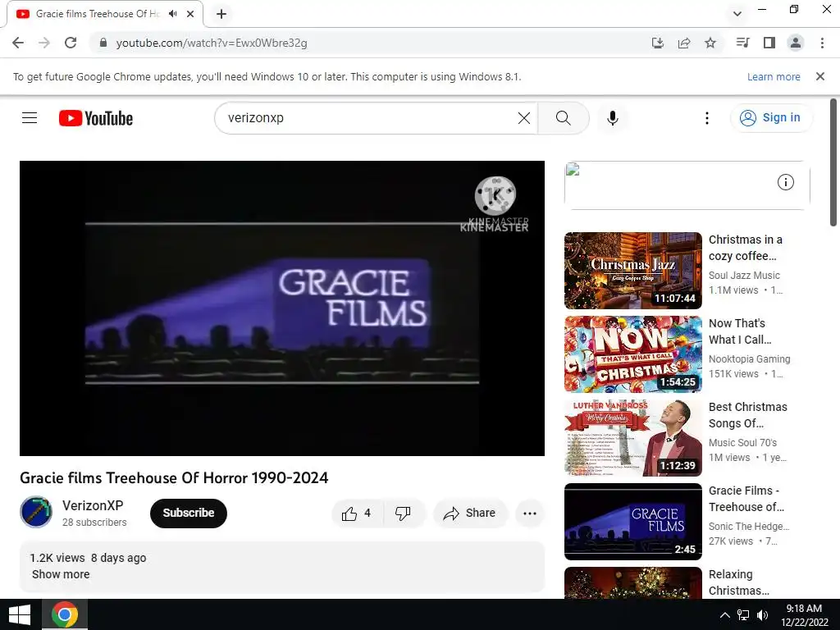
Task: Open VerizonXP channel avatar
Action: pos(36,512)
